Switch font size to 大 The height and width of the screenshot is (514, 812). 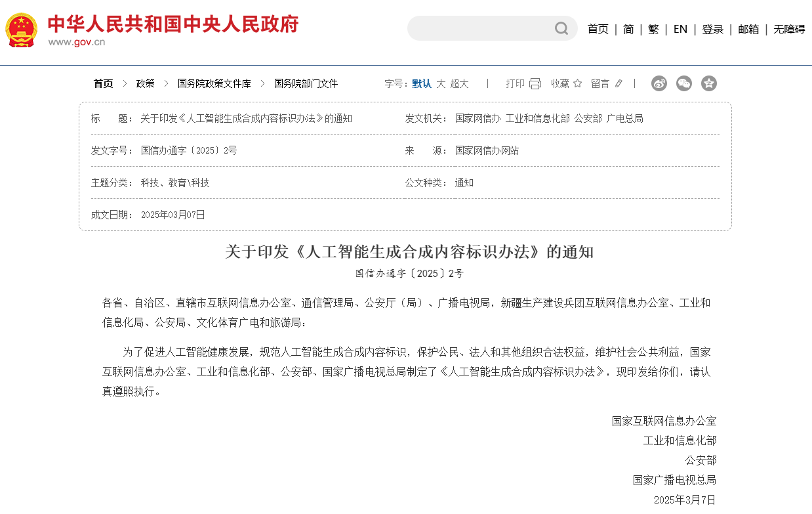[x=441, y=83]
